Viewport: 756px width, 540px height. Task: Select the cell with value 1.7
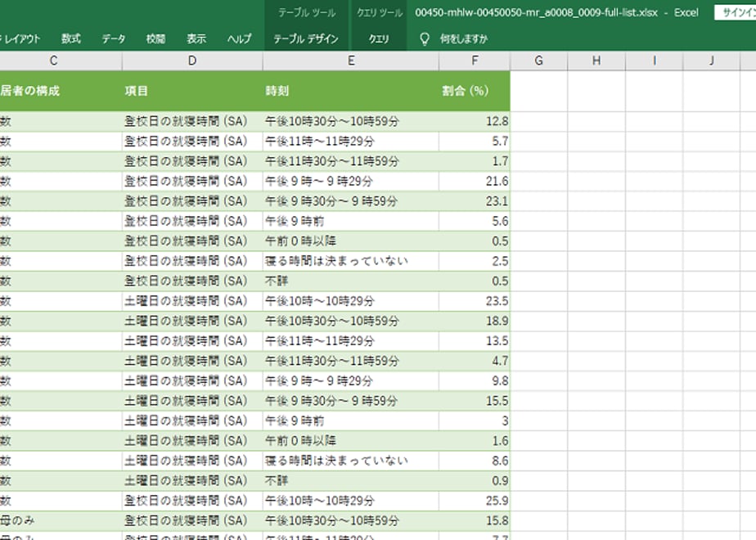click(475, 161)
